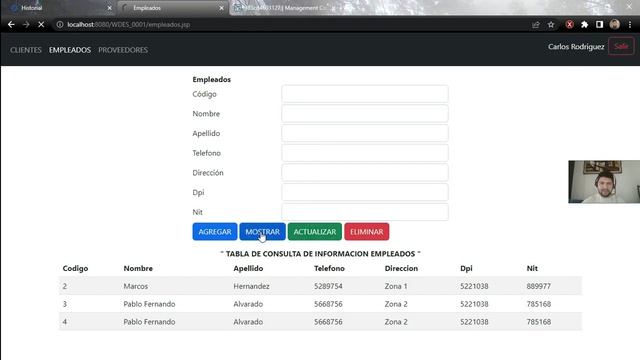Viewport: 640px width, 360px height.
Task: Click the Telefono column header in table
Action: pos(329,268)
